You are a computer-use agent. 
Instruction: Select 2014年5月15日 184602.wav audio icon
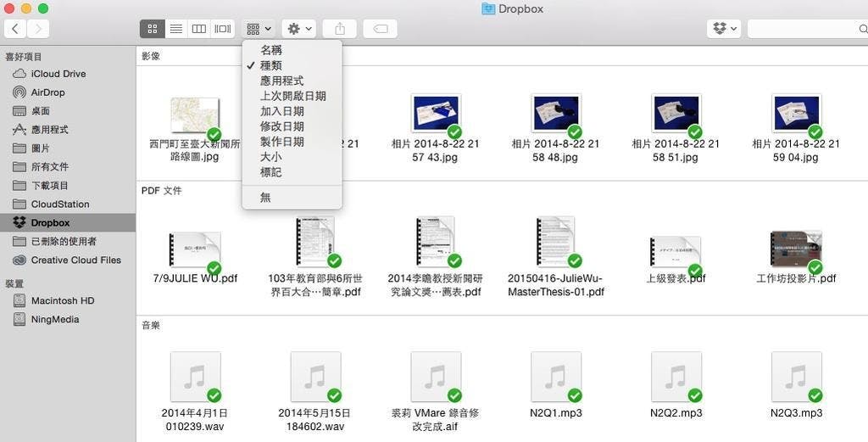click(x=315, y=377)
